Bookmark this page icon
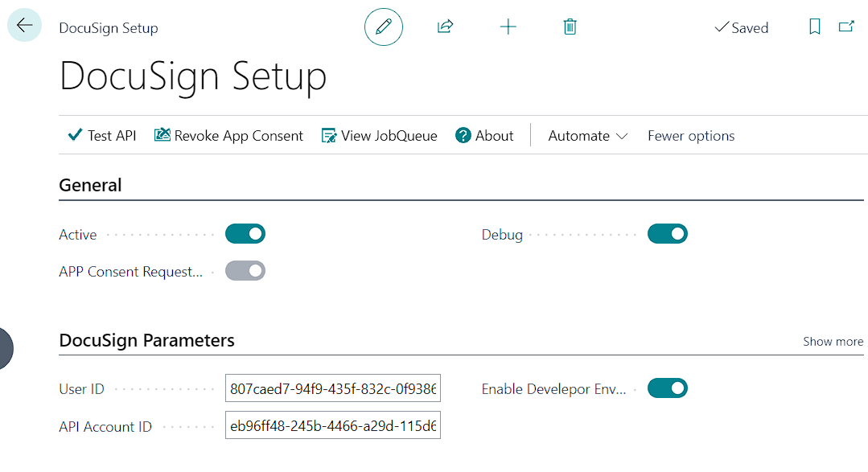Screen dimensions: 868x472 coord(814,27)
